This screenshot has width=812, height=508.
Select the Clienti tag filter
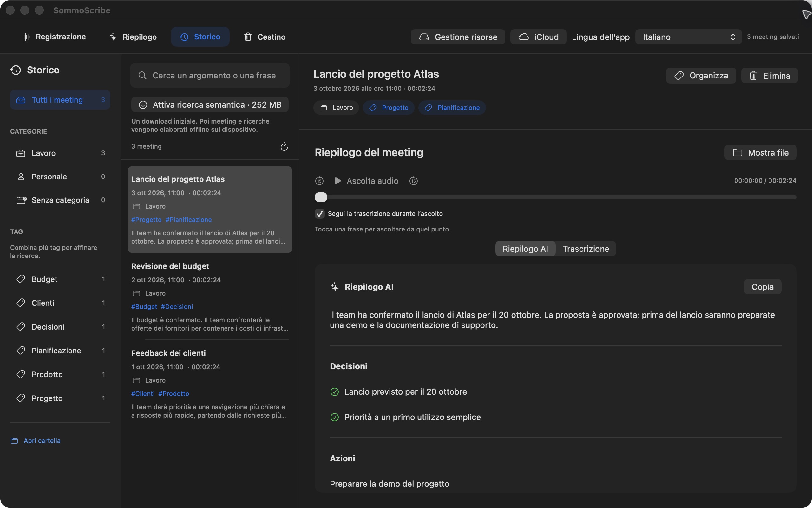coord(60,303)
